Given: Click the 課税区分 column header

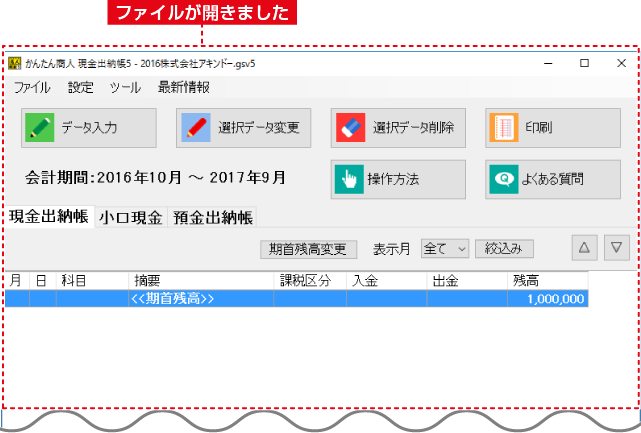Looking at the screenshot, I should tap(310, 281).
